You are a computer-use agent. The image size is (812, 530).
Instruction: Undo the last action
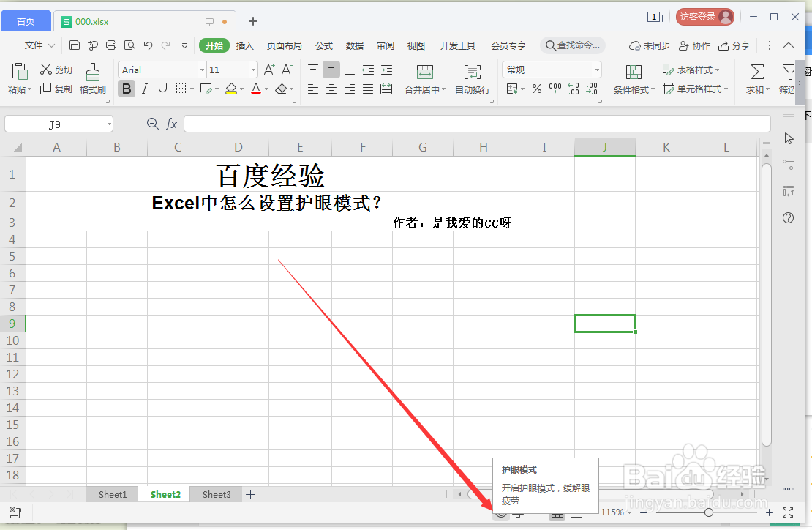[148, 45]
